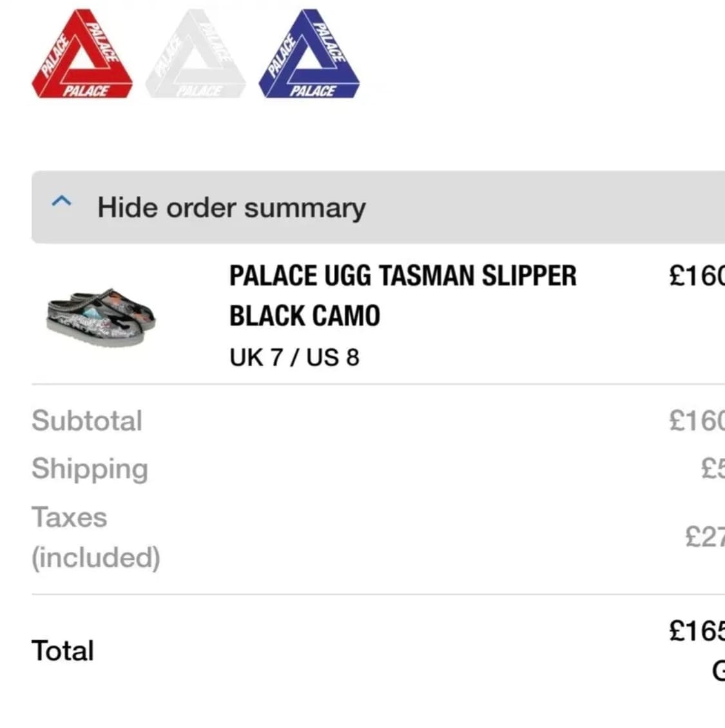Click the shipping cost amount
725x728 pixels.
pyautogui.click(x=712, y=469)
